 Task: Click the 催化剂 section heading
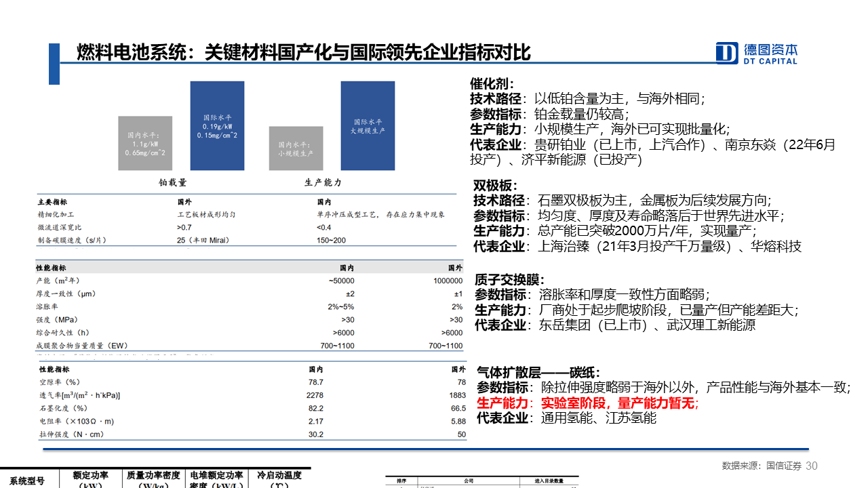[x=492, y=83]
